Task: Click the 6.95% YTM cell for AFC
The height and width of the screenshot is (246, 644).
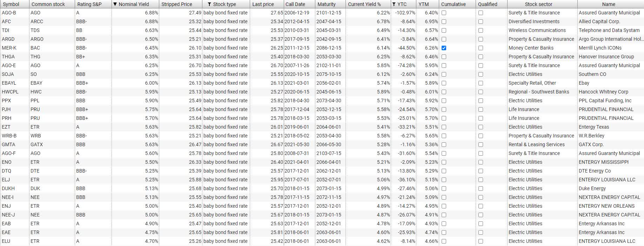Action: point(428,21)
